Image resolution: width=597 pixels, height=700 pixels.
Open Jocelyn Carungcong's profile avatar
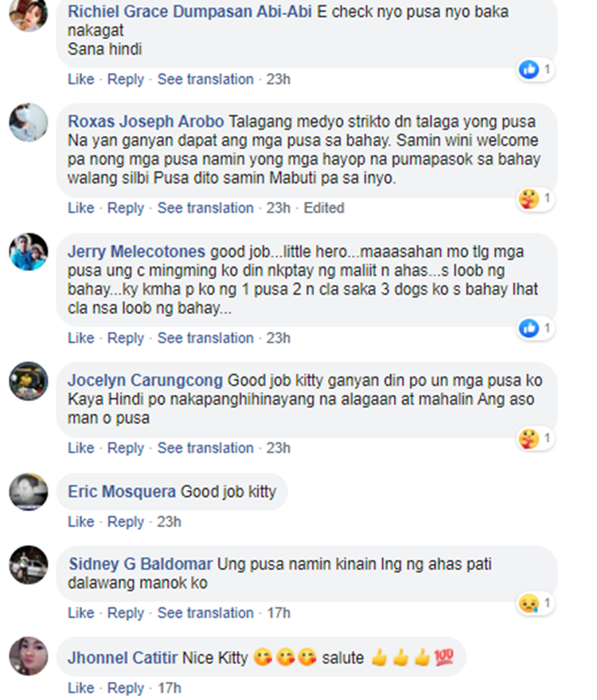pos(29,381)
